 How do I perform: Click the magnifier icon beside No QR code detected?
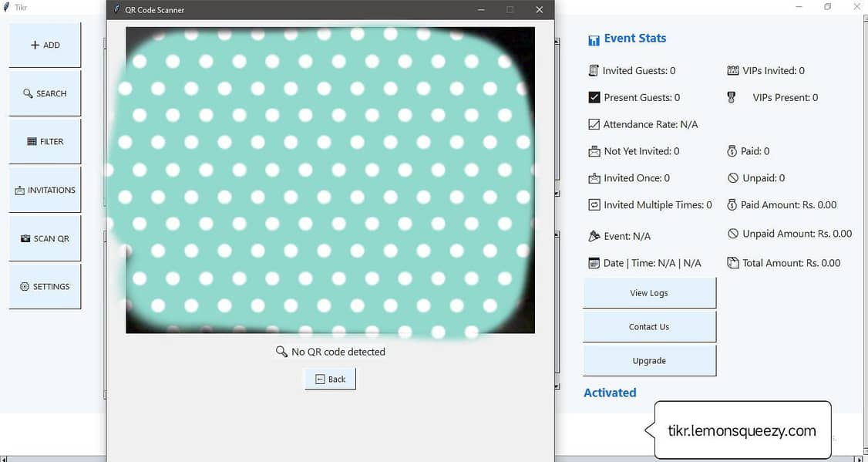tap(281, 352)
